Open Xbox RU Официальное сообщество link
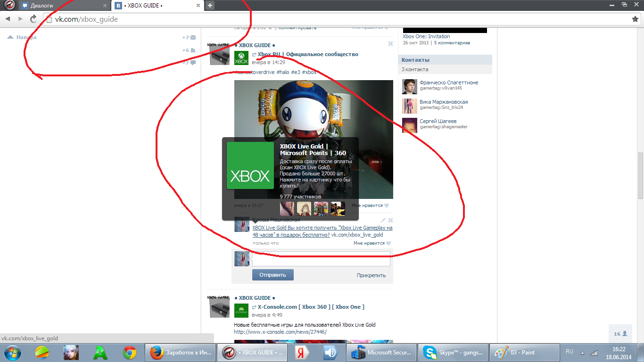 pyautogui.click(x=308, y=54)
